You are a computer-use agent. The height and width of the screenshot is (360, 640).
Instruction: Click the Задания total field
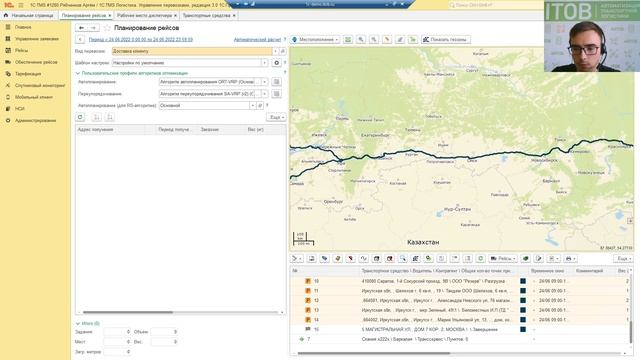tap(117, 332)
